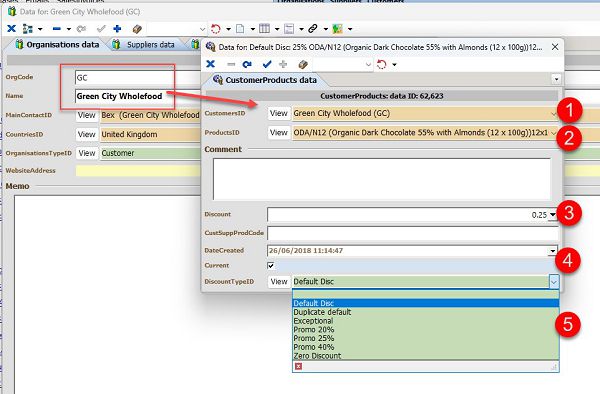Choose Promo 20% from discount type list
Screen dimensions: 600x394
pyautogui.click(x=426, y=330)
